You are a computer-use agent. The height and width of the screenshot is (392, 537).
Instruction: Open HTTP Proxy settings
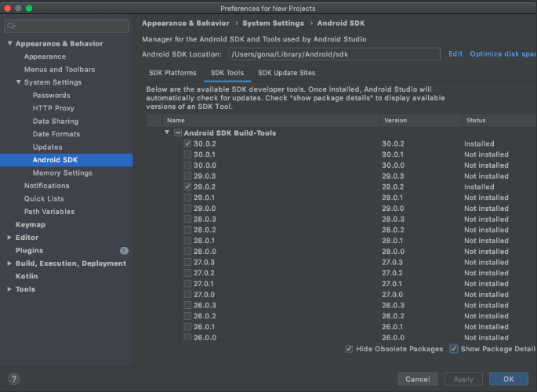[53, 108]
